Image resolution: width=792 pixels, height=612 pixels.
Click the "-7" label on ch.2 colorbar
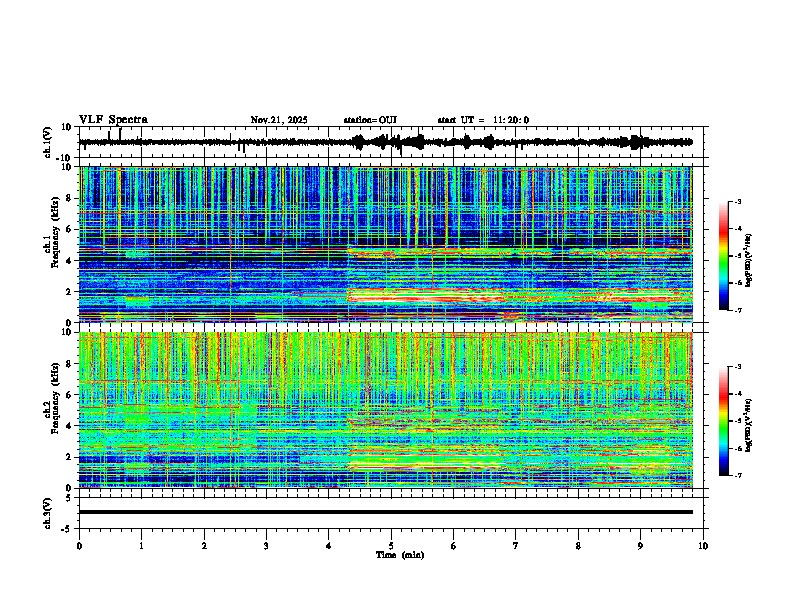[738, 475]
